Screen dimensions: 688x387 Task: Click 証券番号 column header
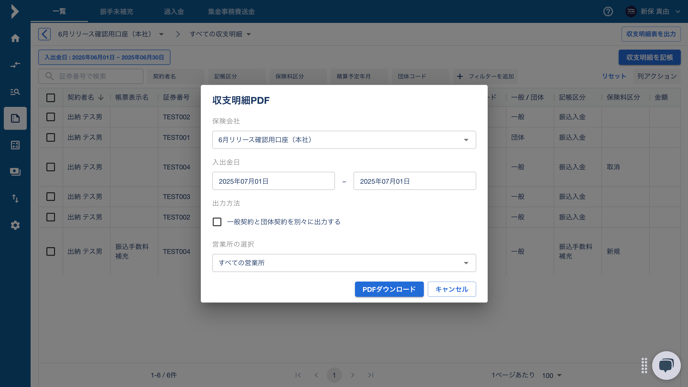pyautogui.click(x=176, y=97)
